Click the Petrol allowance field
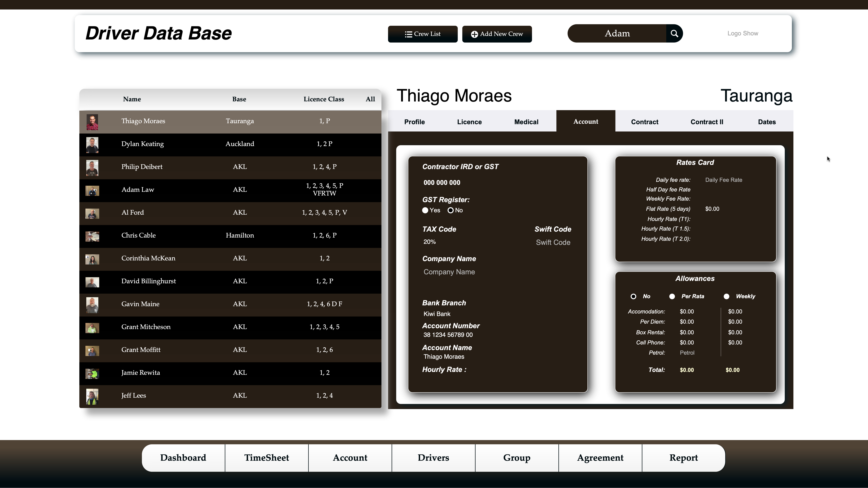868x488 pixels. (x=687, y=353)
